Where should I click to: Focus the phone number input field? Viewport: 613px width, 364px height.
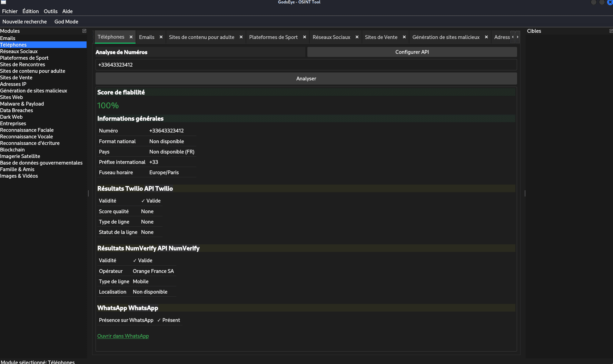click(x=306, y=65)
